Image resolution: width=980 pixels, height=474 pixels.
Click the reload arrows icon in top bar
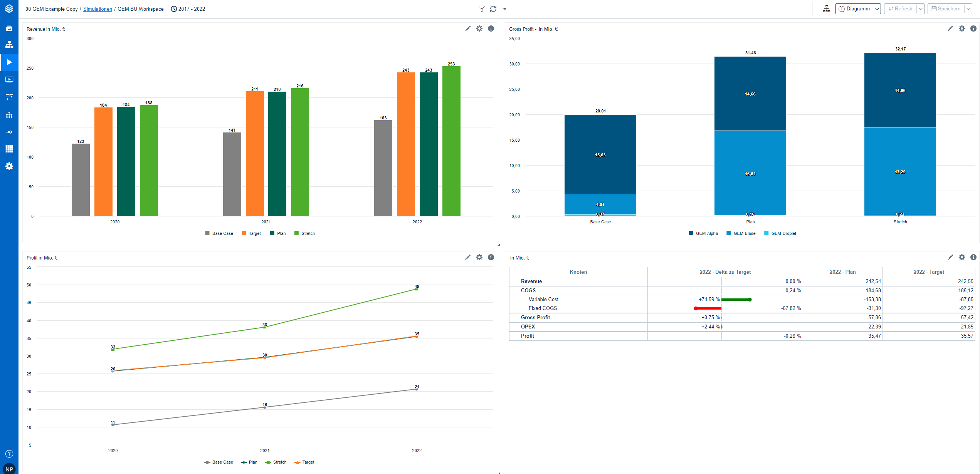coord(493,9)
